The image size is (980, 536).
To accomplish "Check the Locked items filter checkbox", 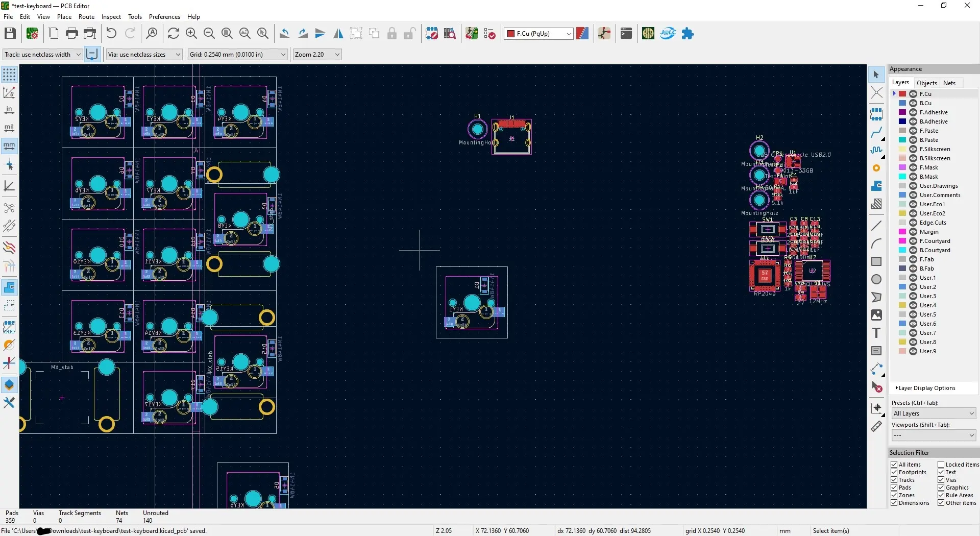I will (941, 465).
